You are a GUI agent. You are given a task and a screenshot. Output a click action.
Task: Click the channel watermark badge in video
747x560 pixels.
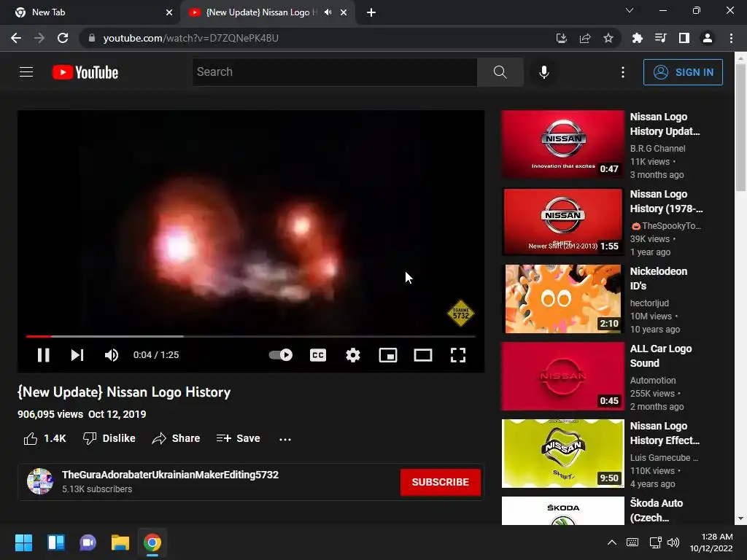coord(461,314)
